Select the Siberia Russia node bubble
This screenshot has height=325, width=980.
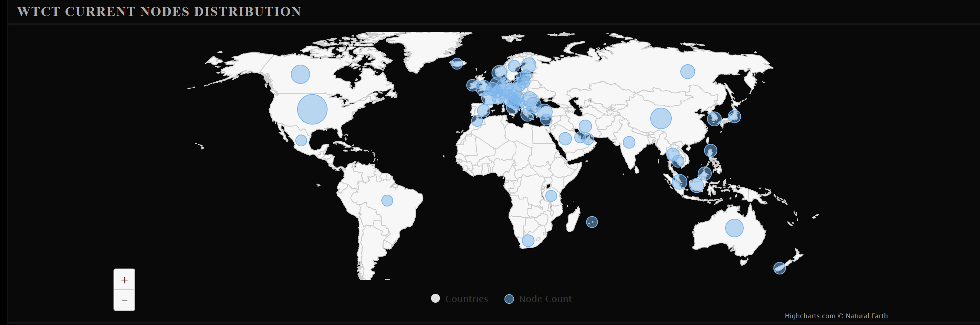[687, 72]
